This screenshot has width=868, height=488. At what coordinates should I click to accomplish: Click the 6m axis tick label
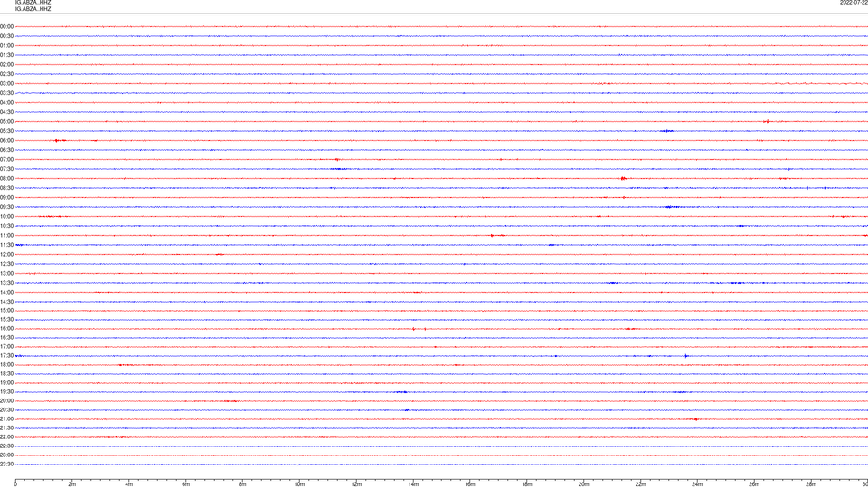coord(186,484)
